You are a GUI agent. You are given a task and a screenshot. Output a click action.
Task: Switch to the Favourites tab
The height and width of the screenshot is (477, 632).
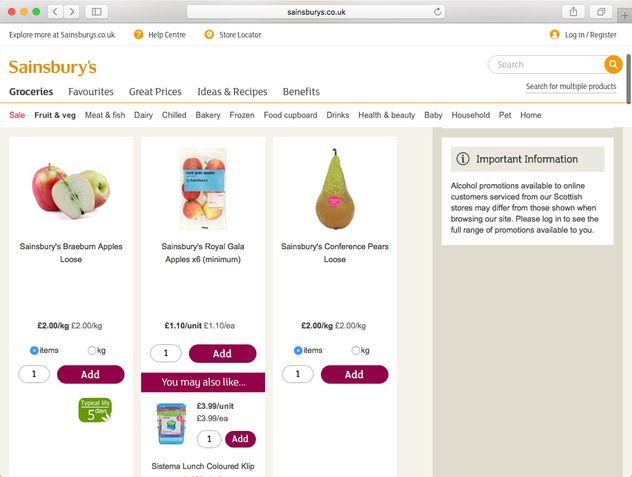pos(91,91)
